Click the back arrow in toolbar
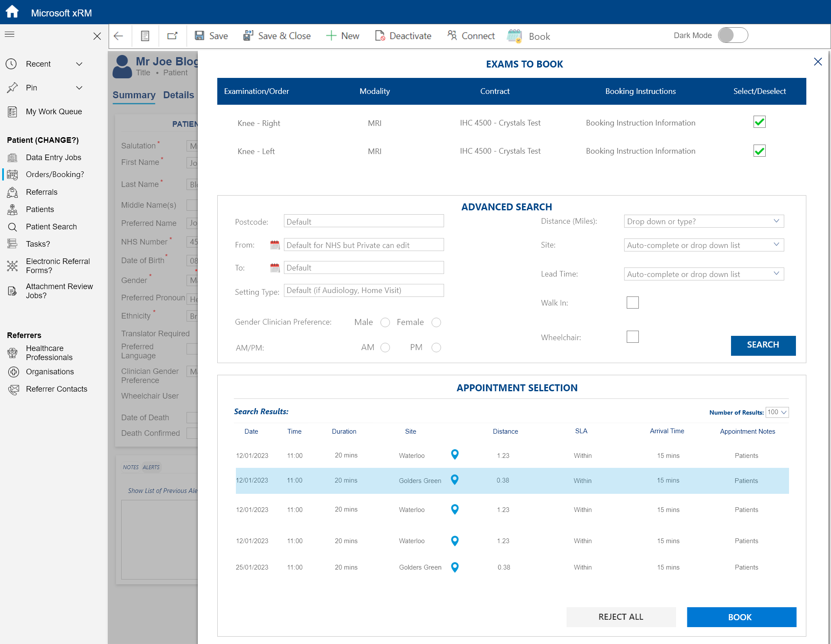Image resolution: width=831 pixels, height=644 pixels. pos(119,36)
